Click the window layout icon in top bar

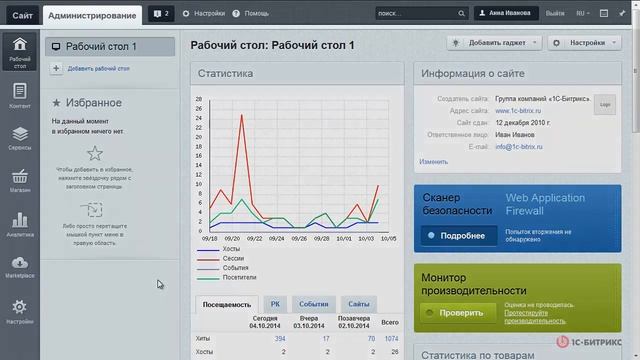click(604, 13)
